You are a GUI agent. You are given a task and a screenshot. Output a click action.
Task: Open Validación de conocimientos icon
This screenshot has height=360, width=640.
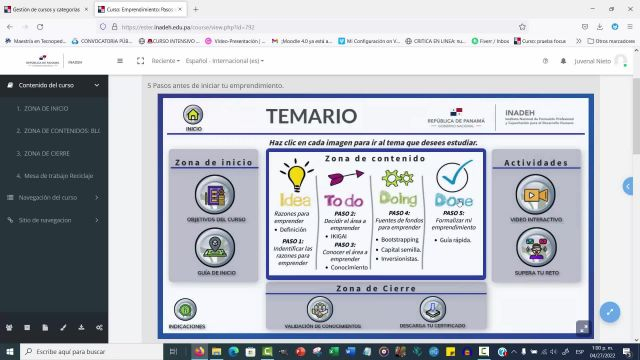[320, 309]
